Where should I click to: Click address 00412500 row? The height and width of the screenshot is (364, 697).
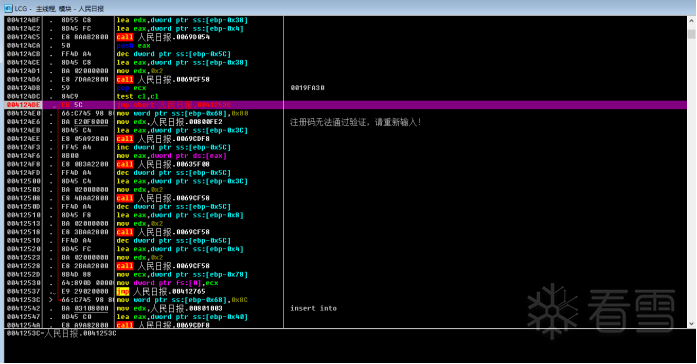click(x=23, y=181)
